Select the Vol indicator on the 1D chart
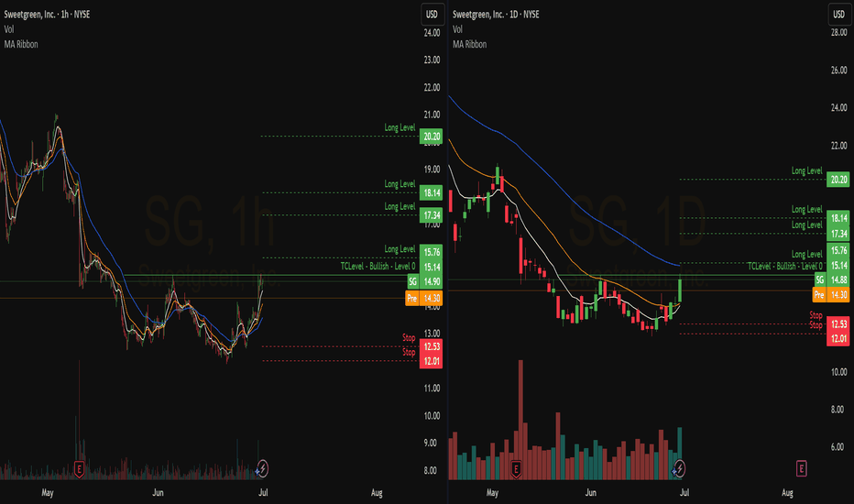Viewport: 854px width, 504px height. coord(457,29)
